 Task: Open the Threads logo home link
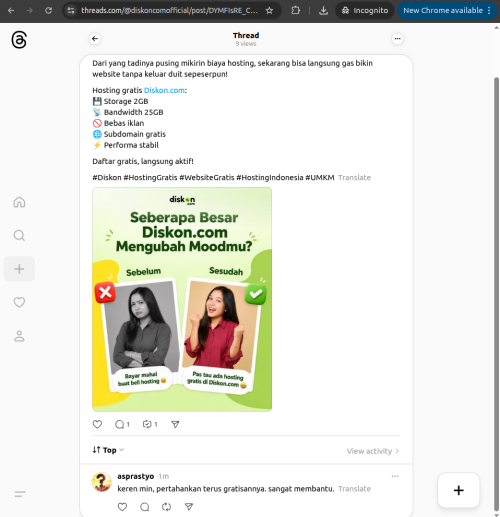[x=19, y=40]
